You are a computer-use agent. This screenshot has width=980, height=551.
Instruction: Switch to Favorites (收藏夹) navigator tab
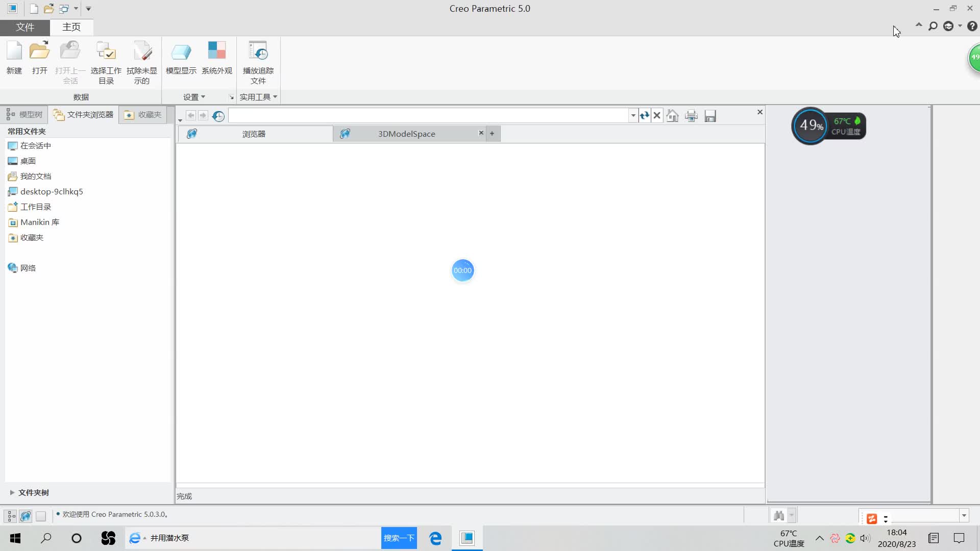coord(143,115)
